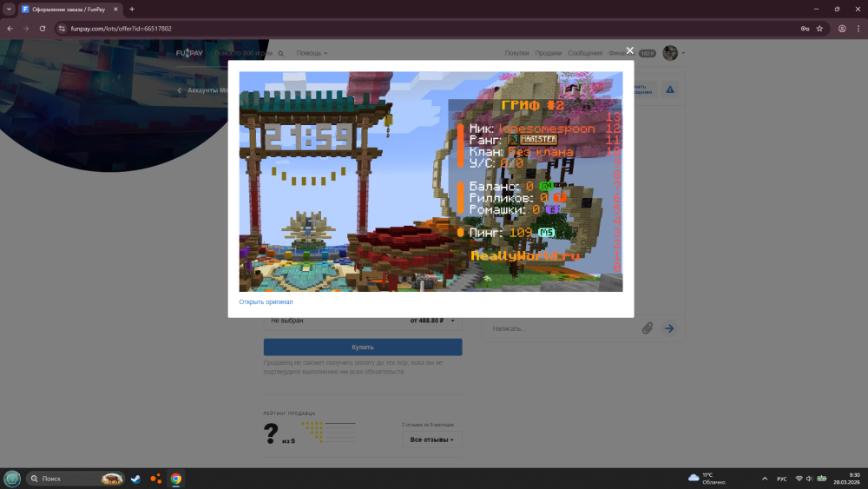This screenshot has height=489, width=868.
Task: Click the 'Написать...' message field
Action: tap(562, 328)
